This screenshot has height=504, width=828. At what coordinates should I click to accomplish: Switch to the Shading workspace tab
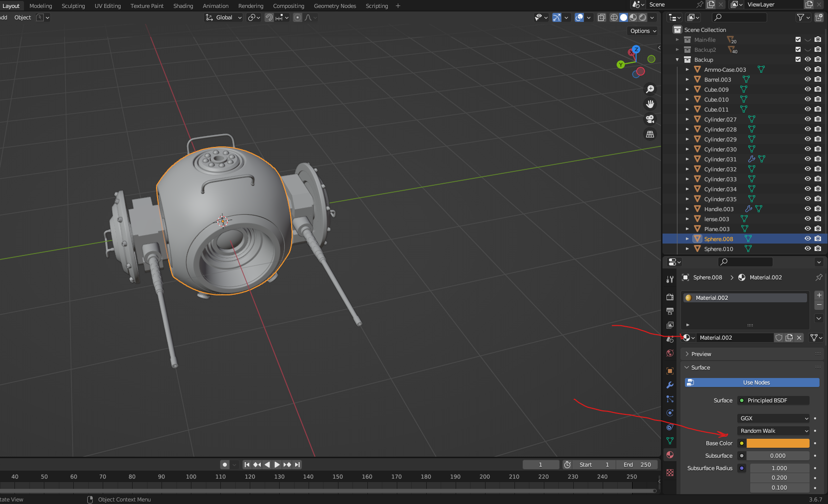[x=183, y=6]
